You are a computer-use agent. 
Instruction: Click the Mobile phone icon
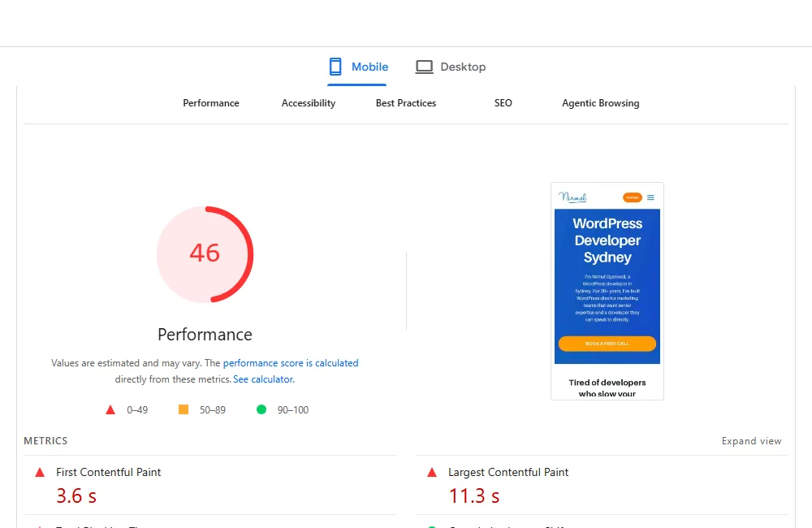335,67
